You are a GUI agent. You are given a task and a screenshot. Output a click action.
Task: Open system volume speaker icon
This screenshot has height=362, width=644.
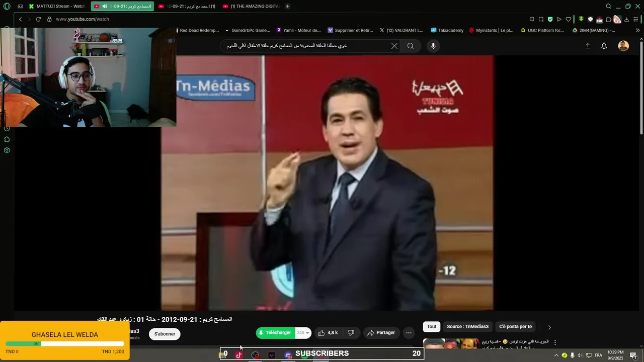pos(580,355)
